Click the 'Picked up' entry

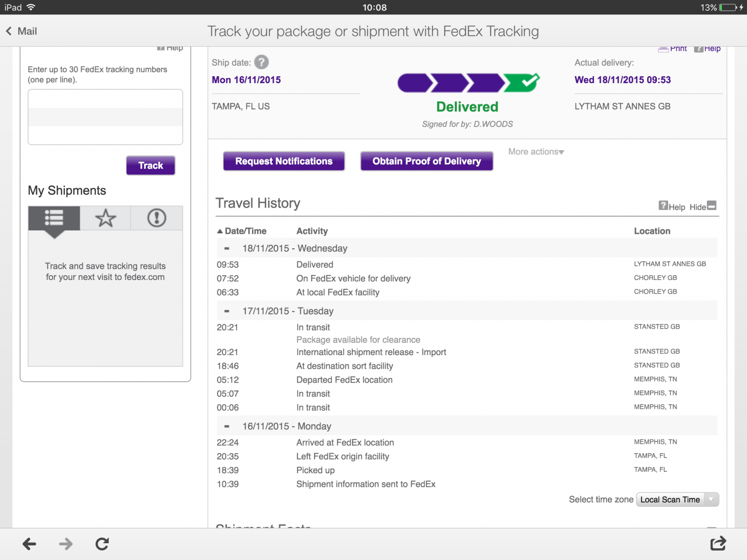click(316, 470)
